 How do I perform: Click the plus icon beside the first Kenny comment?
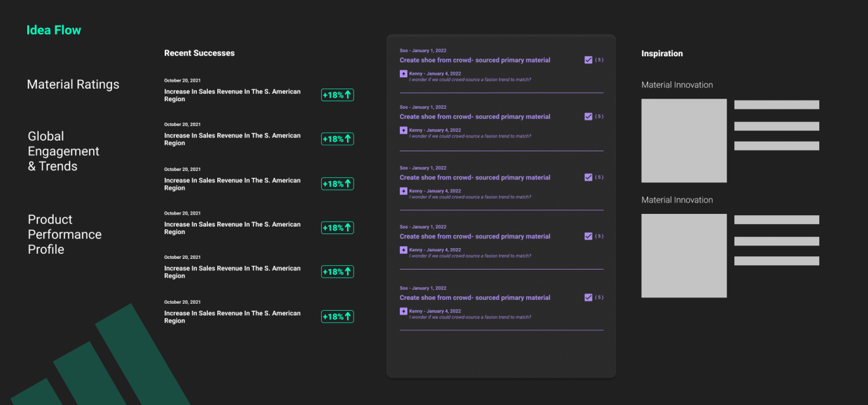point(404,73)
